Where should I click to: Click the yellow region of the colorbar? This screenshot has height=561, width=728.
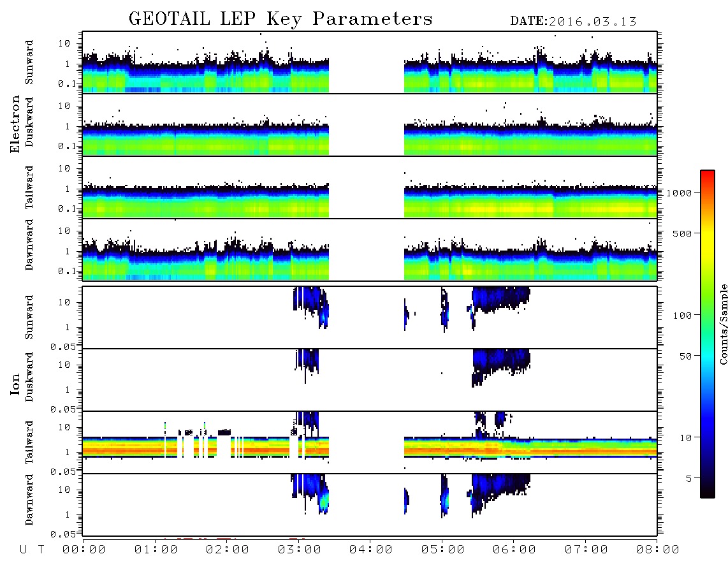coord(708,242)
